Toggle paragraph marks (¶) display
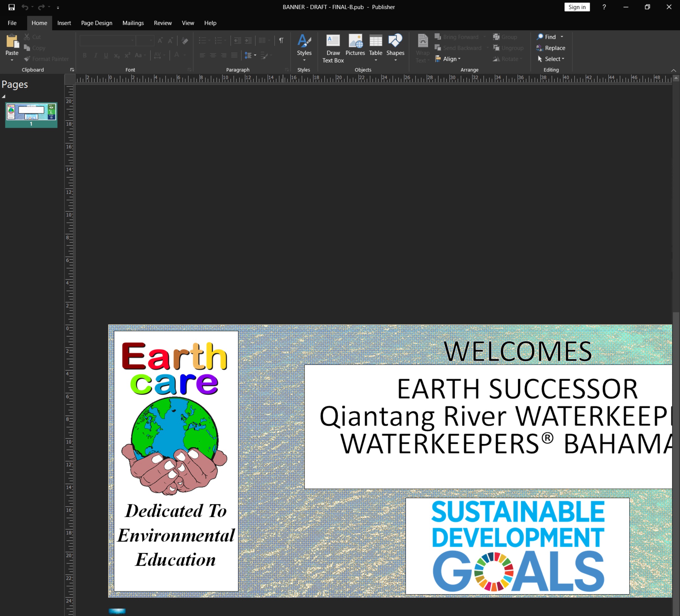This screenshot has width=680, height=616. click(281, 41)
